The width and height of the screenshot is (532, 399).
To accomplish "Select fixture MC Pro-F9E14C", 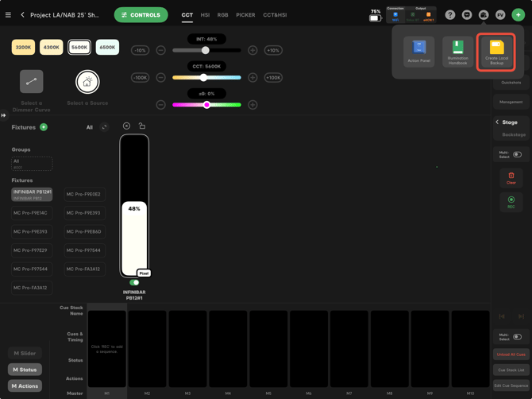I will [x=32, y=213].
